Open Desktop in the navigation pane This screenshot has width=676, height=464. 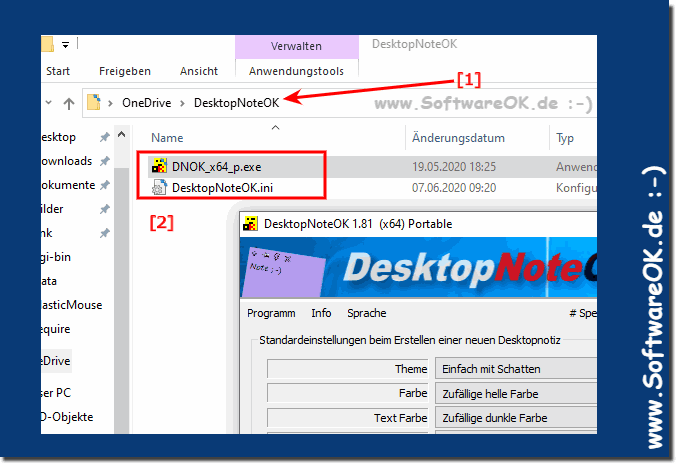tap(58, 137)
